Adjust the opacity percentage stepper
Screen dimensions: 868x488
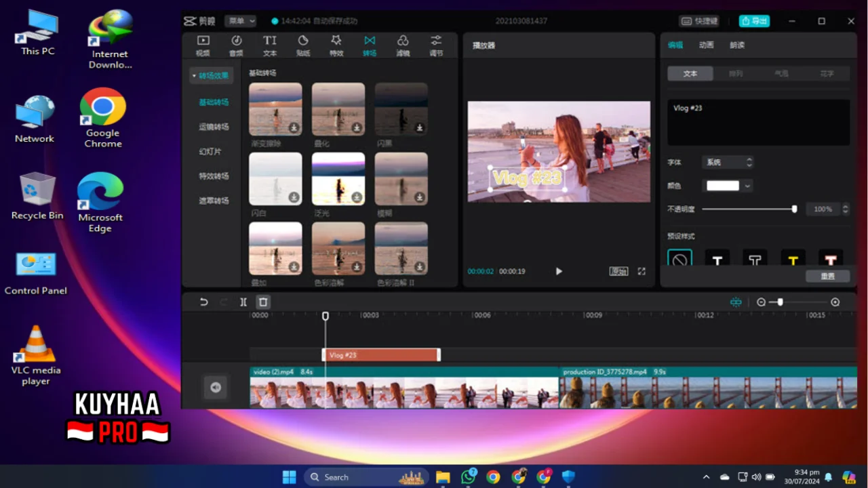845,209
